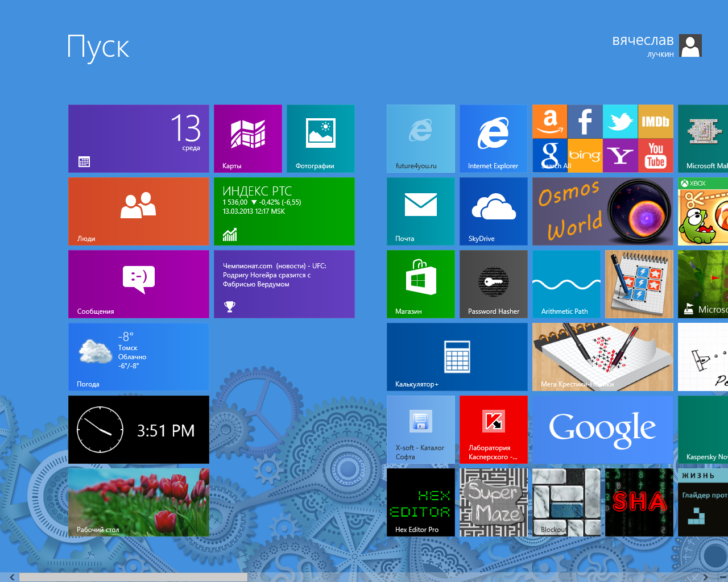728x582 pixels.
Task: Open the X-soft Каталог Софта tile
Action: click(x=421, y=430)
